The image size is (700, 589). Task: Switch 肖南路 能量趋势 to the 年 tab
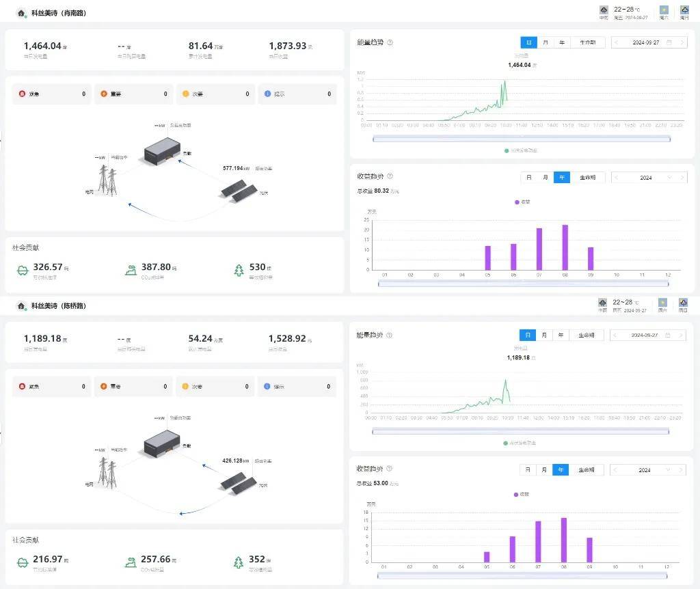point(562,42)
